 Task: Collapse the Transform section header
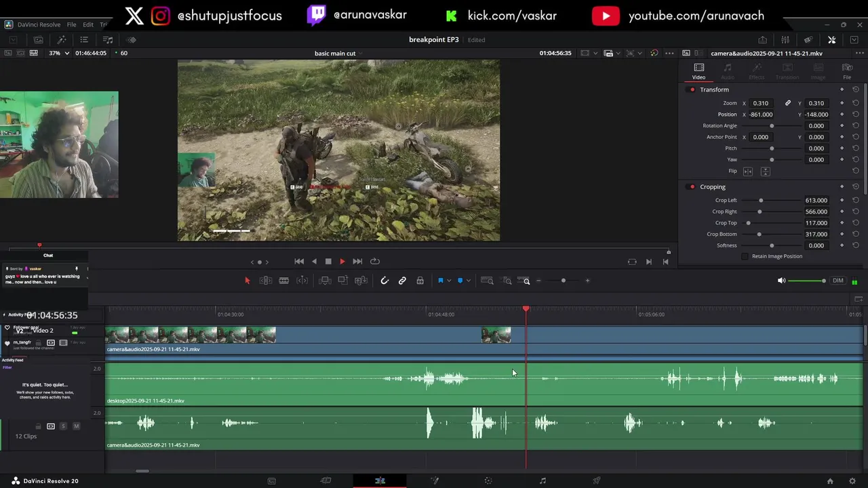pyautogui.click(x=715, y=90)
